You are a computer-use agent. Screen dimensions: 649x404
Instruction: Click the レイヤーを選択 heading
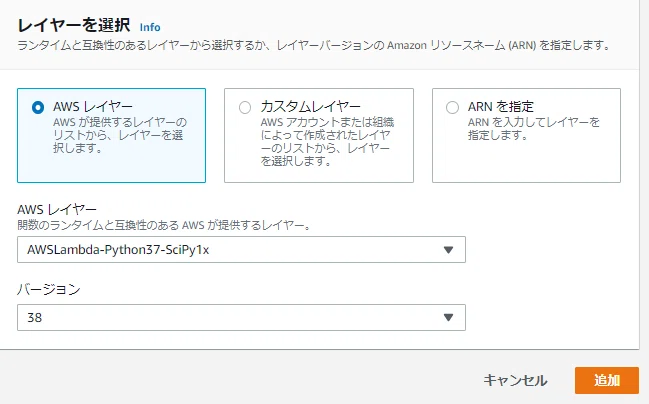[x=74, y=26]
